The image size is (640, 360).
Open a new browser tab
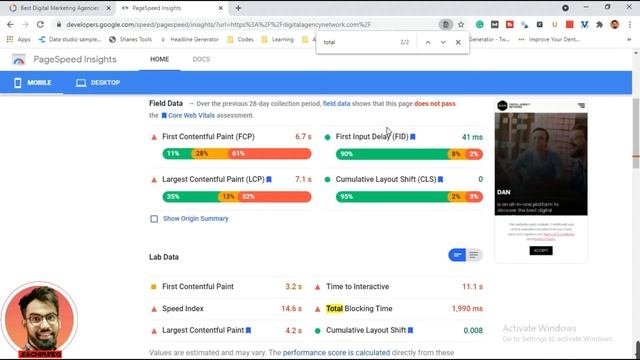pos(238,8)
